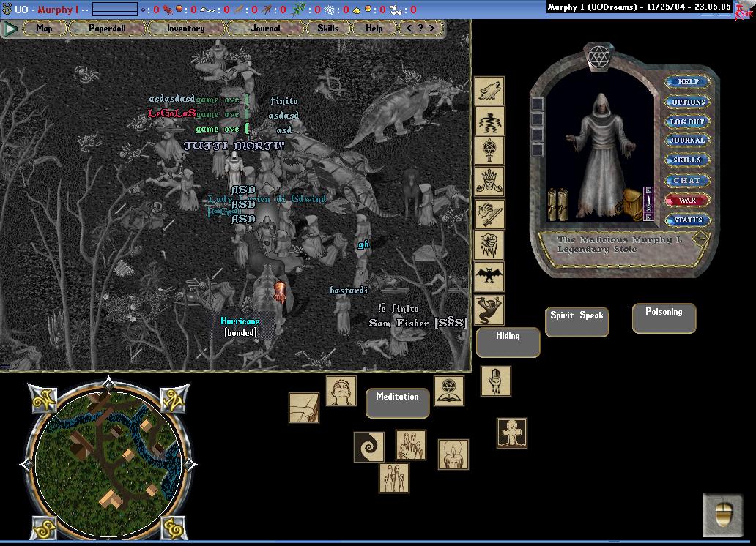This screenshot has width=756, height=546.
Task: Activate the skull-faced ankh cross icon
Action: (x=512, y=433)
